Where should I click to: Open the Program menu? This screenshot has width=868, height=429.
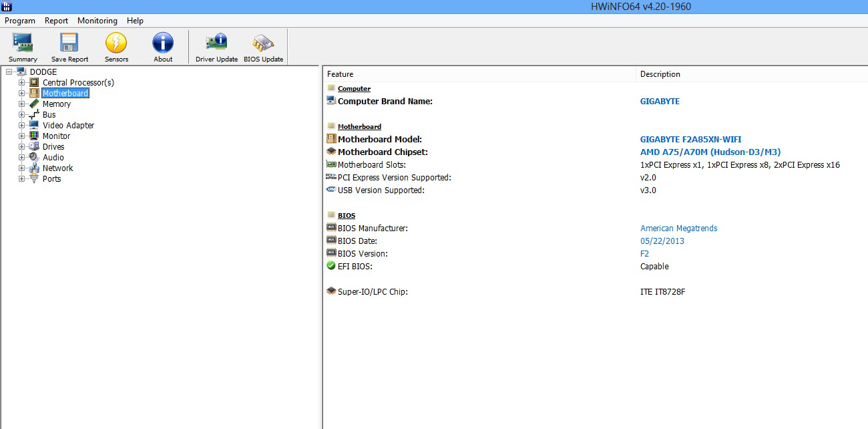(20, 21)
